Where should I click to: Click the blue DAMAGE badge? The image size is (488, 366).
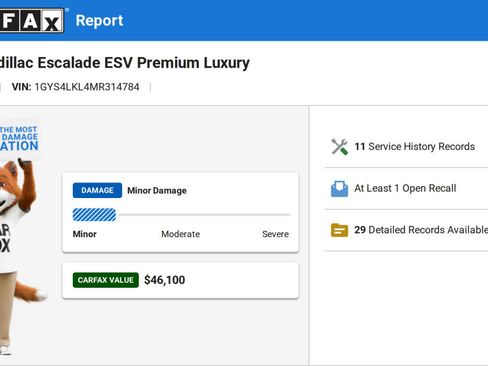(97, 191)
